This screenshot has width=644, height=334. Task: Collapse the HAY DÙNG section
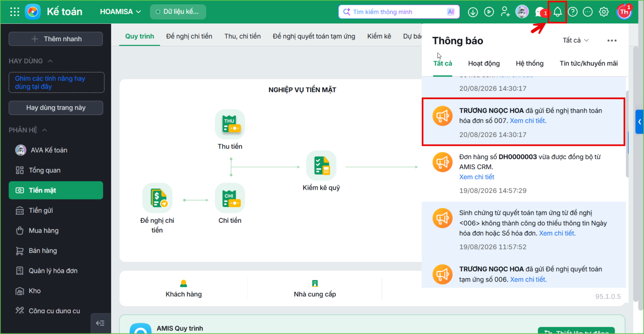(x=50, y=61)
